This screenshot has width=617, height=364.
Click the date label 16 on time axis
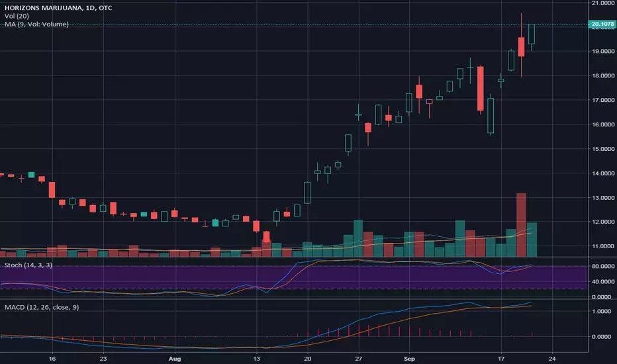coord(52,359)
